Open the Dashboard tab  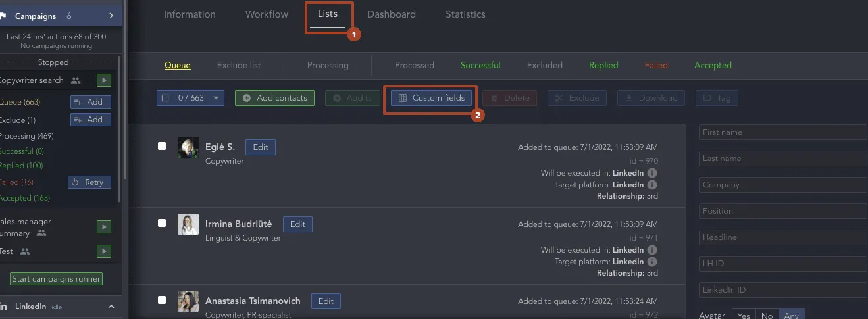(x=392, y=14)
